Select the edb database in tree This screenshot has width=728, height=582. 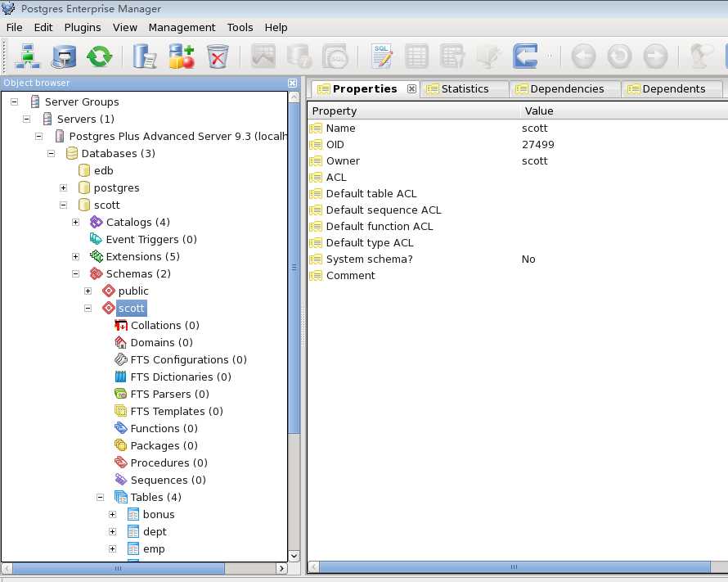coord(104,170)
